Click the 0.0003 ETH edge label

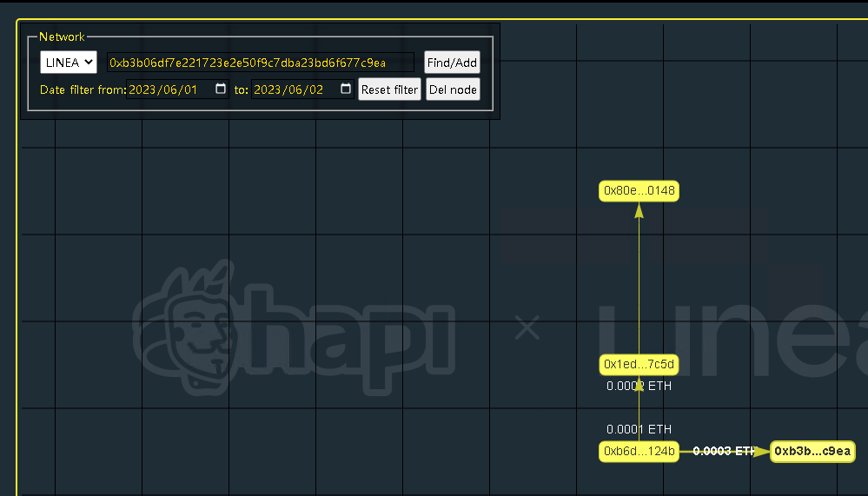(x=725, y=451)
